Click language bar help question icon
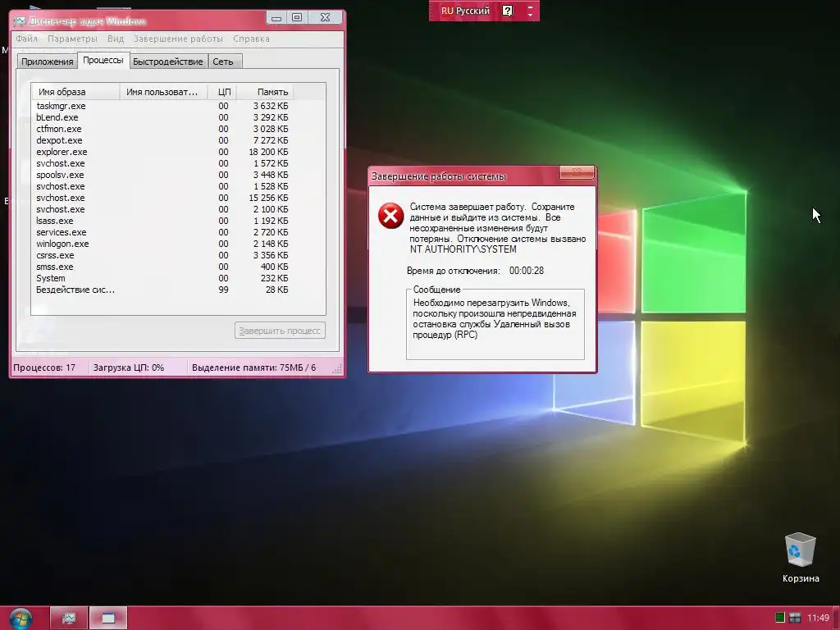Image resolution: width=840 pixels, height=630 pixels. pyautogui.click(x=508, y=11)
